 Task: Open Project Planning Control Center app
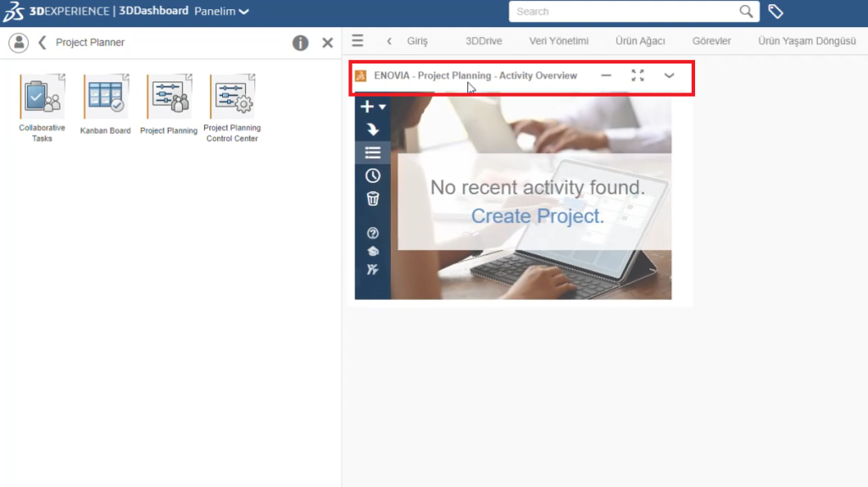[x=232, y=97]
